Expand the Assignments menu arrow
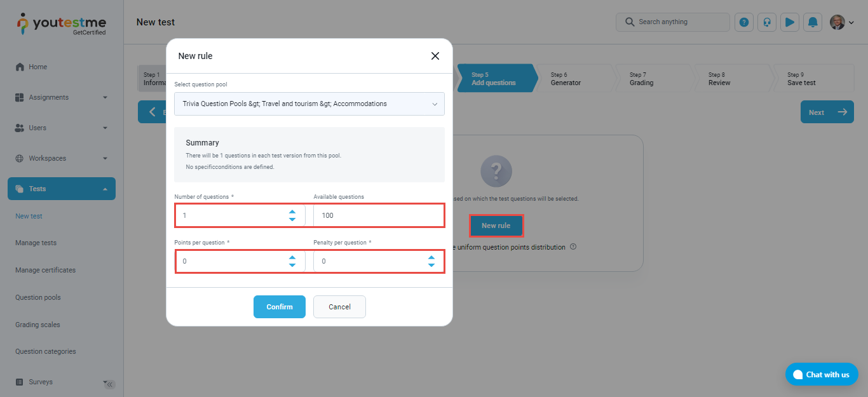The width and height of the screenshot is (868, 397). 105,97
